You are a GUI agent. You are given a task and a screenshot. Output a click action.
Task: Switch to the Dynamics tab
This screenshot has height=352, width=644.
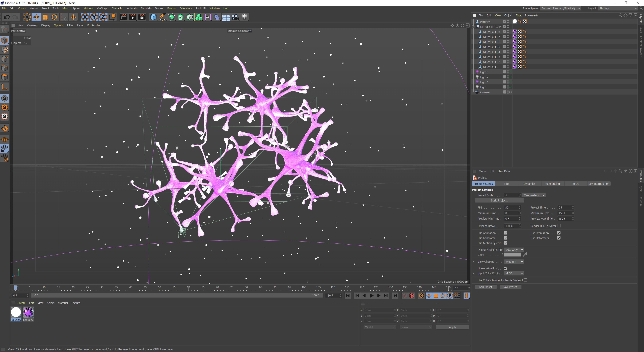coord(529,184)
